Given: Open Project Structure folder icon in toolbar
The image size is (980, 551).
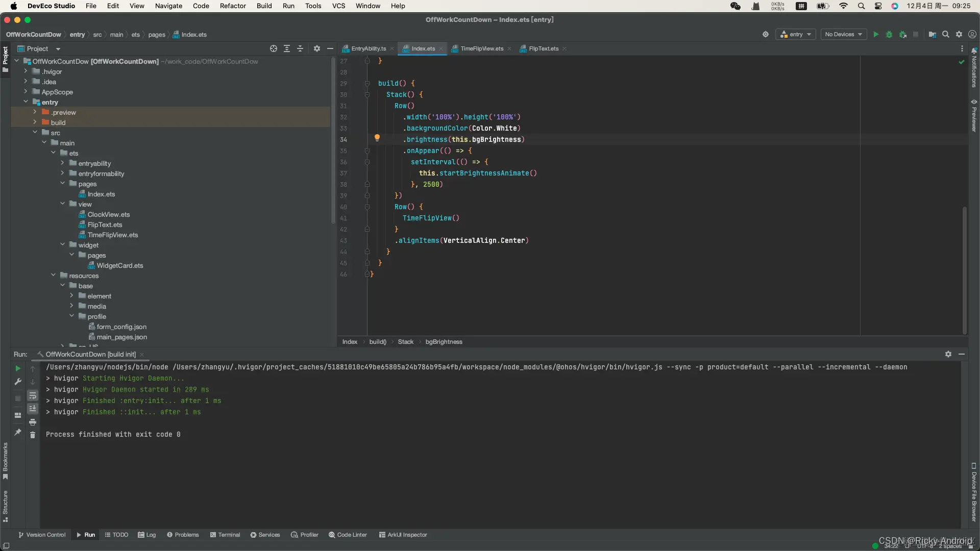Looking at the screenshot, I should point(932,35).
